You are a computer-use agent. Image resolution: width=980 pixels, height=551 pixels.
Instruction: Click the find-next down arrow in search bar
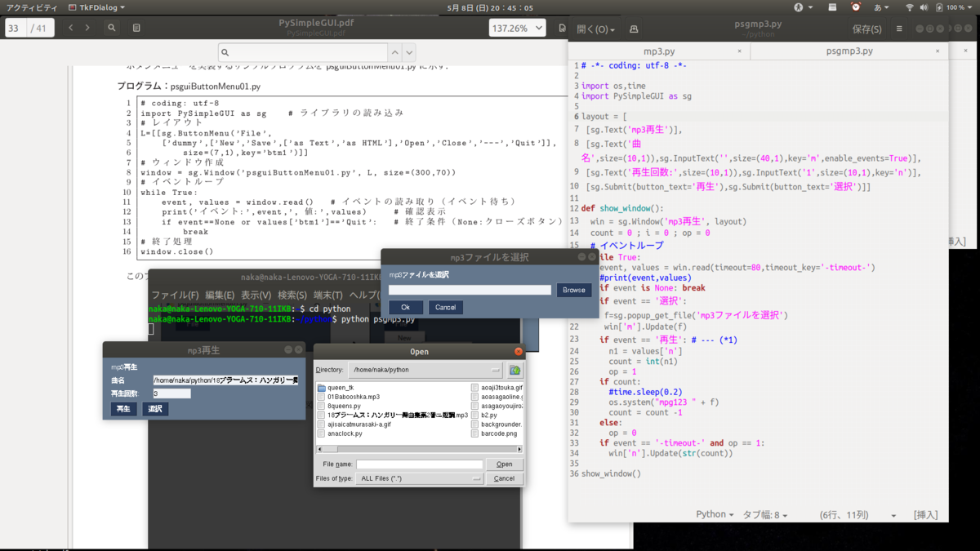(x=409, y=51)
